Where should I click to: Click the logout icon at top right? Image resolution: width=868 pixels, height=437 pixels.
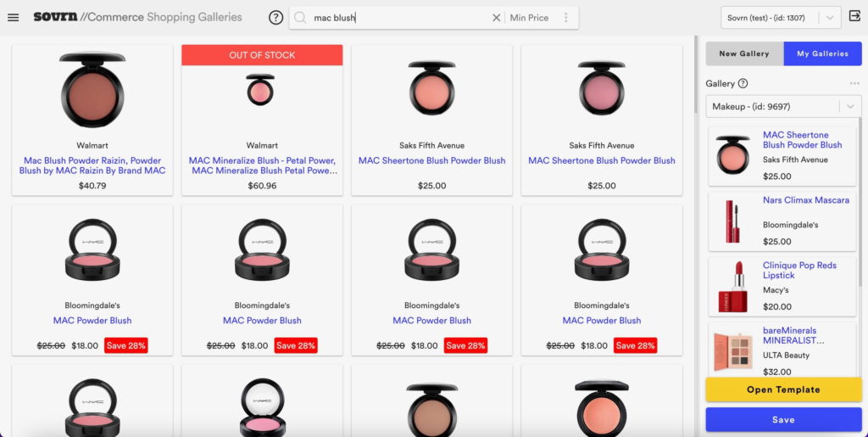tap(854, 17)
